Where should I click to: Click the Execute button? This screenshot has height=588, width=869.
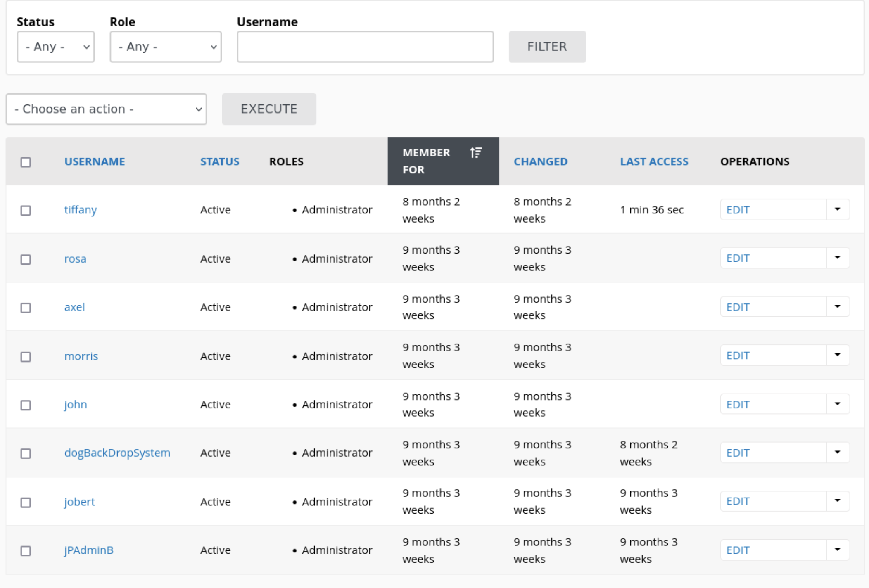(x=269, y=109)
